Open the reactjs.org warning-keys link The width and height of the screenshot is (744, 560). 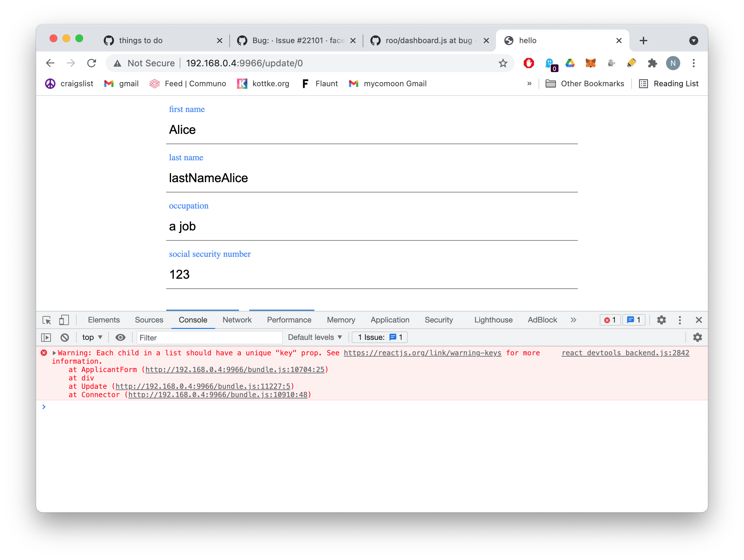tap(422, 353)
